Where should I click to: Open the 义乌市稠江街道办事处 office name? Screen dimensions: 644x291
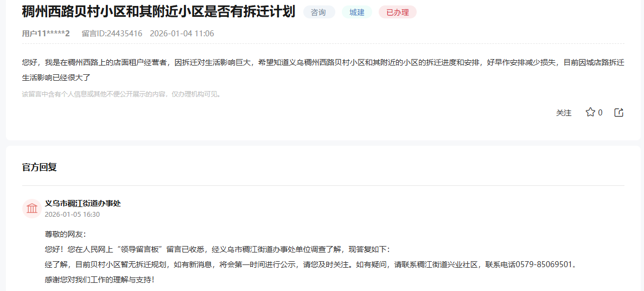pos(82,203)
